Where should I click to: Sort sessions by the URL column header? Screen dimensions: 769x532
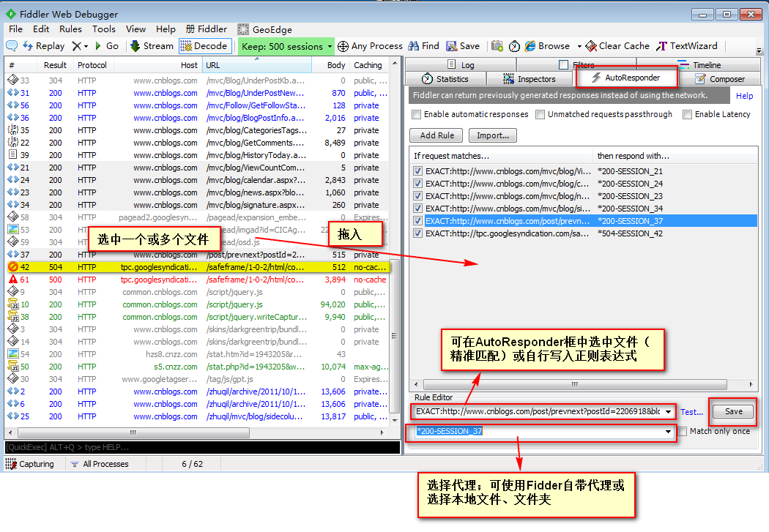point(257,65)
